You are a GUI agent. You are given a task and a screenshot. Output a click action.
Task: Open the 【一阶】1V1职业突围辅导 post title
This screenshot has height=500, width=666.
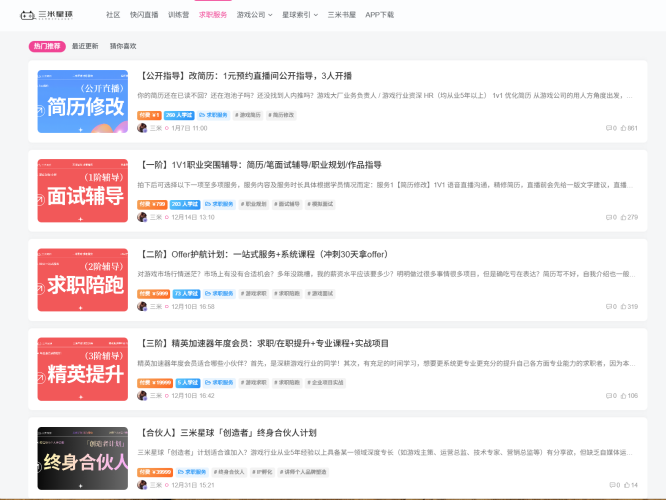260,165
